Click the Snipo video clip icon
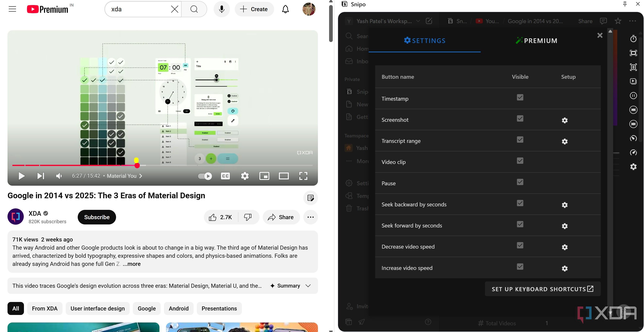The width and height of the screenshot is (644, 332). pyautogui.click(x=633, y=81)
